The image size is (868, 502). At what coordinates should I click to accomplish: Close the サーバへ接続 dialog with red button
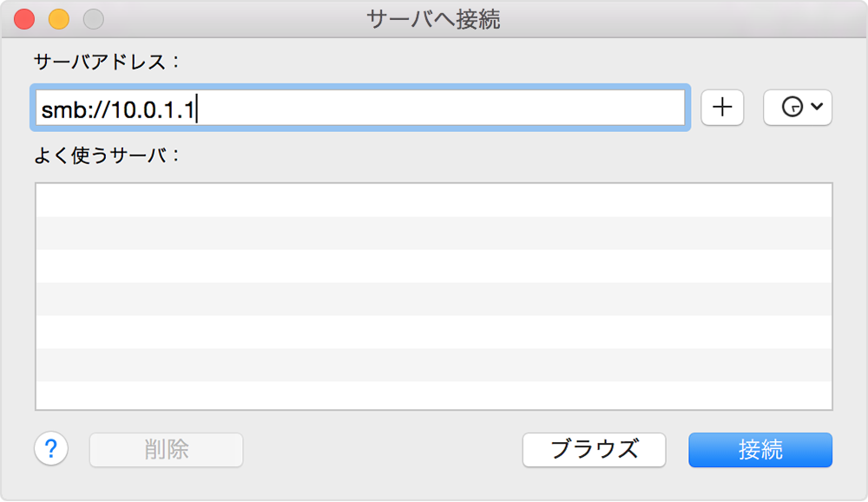(x=25, y=19)
